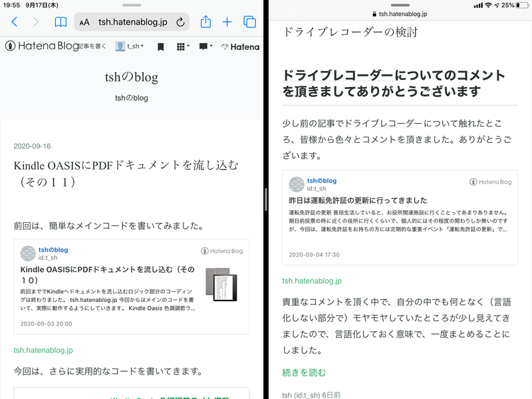Grab the Split View divider handle
532x399 pixels.
[x=266, y=199]
